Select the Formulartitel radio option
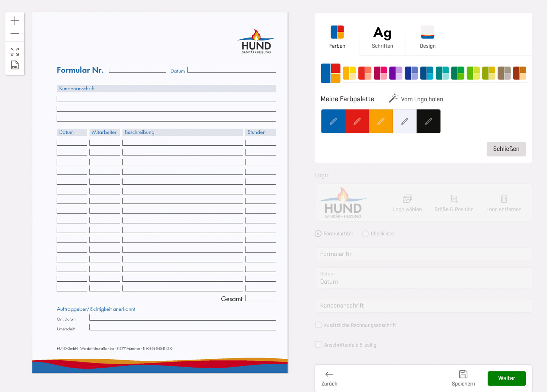The height and width of the screenshot is (392, 547). [318, 234]
